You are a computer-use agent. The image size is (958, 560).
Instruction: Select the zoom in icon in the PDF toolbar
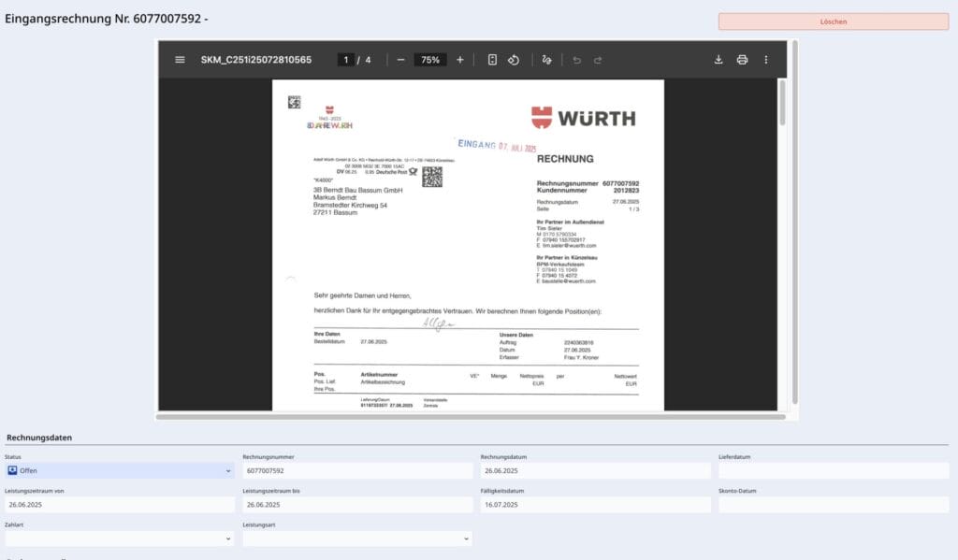pyautogui.click(x=458, y=59)
